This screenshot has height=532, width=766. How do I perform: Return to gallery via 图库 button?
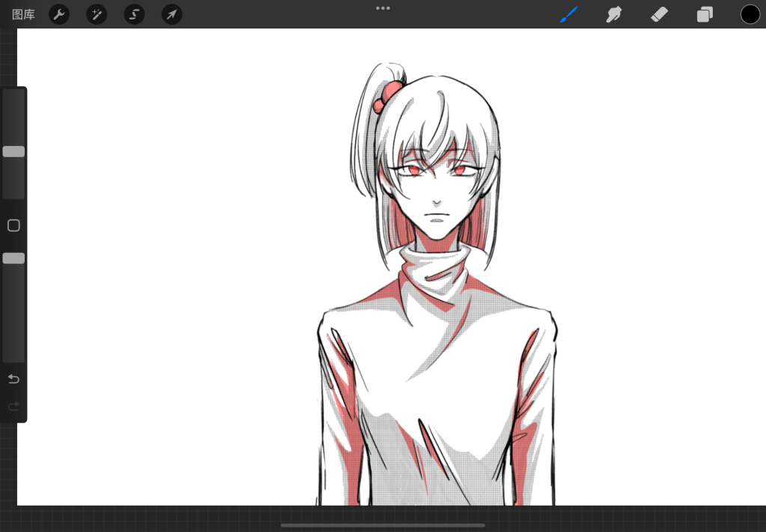click(23, 14)
